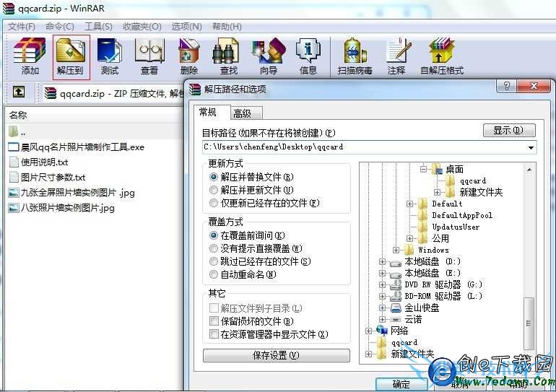Expand BD-ROM 驱动器 (L:) node
This screenshot has width=556, height=392.
382,296
